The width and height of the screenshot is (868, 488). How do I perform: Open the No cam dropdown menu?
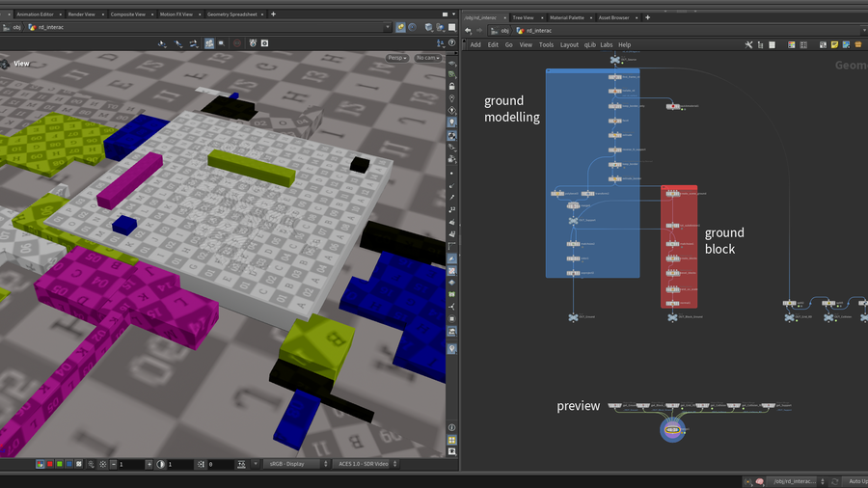click(x=427, y=59)
